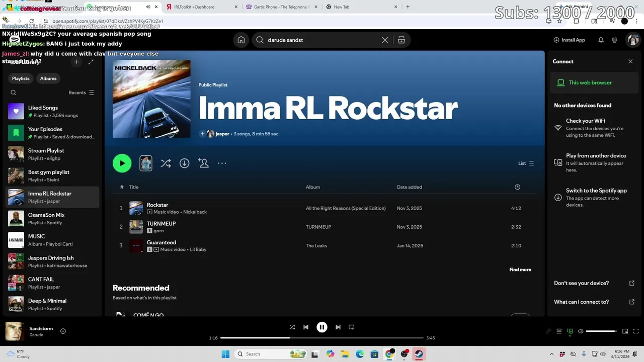Sort by Date added column

click(410, 187)
